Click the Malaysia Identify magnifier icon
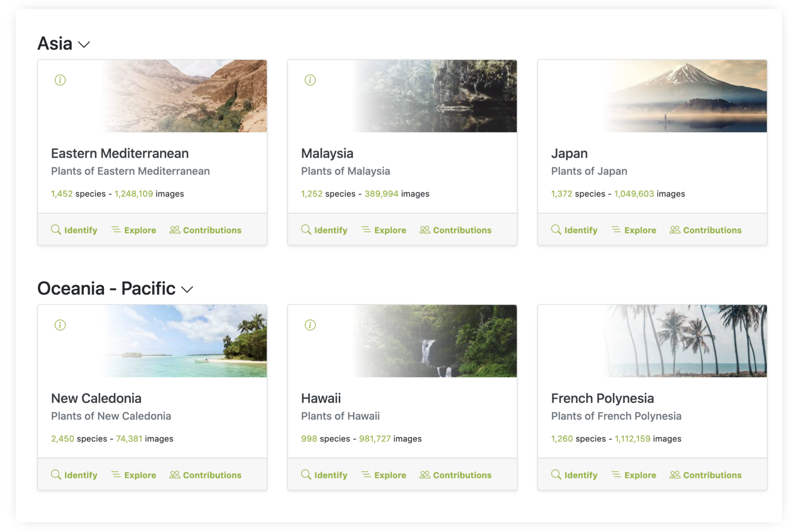This screenshot has width=798, height=532. pos(306,230)
